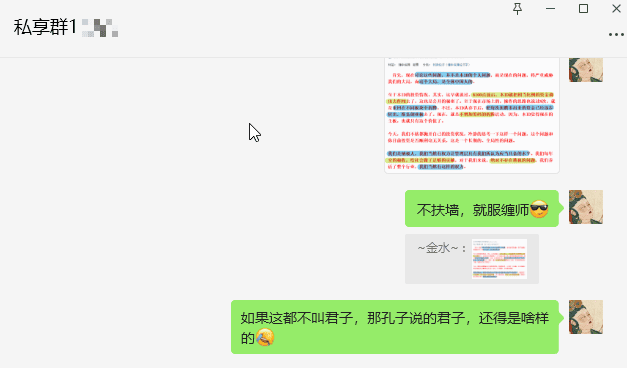Minimize the WeChat chat window

pos(551,9)
